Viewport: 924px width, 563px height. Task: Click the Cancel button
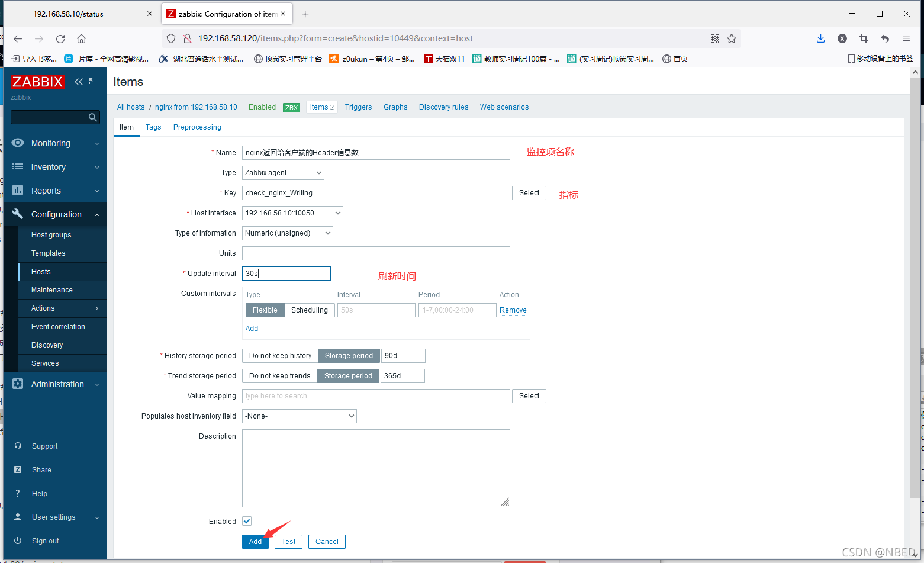point(327,541)
